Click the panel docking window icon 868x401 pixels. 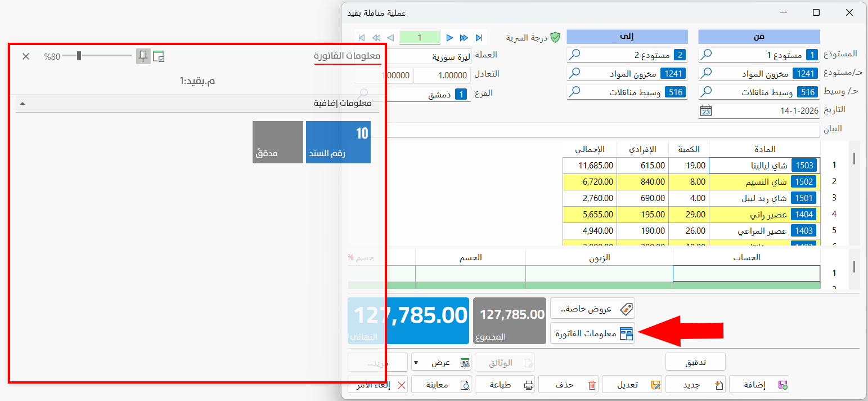click(x=159, y=56)
